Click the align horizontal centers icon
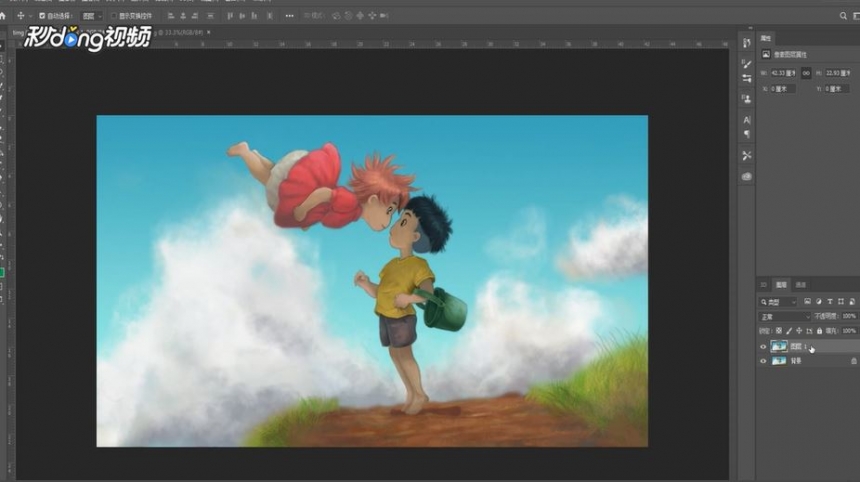This screenshot has width=860, height=482. 183,16
